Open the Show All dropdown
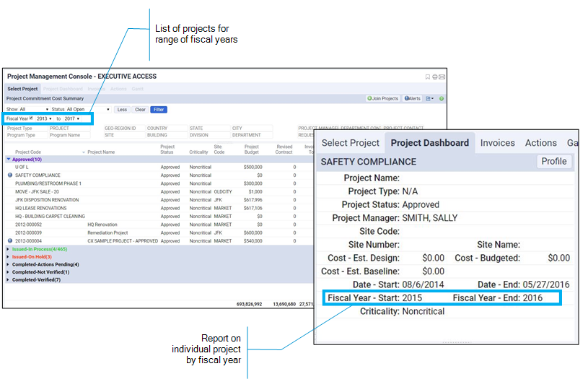This screenshot has height=387, width=588. (x=34, y=109)
